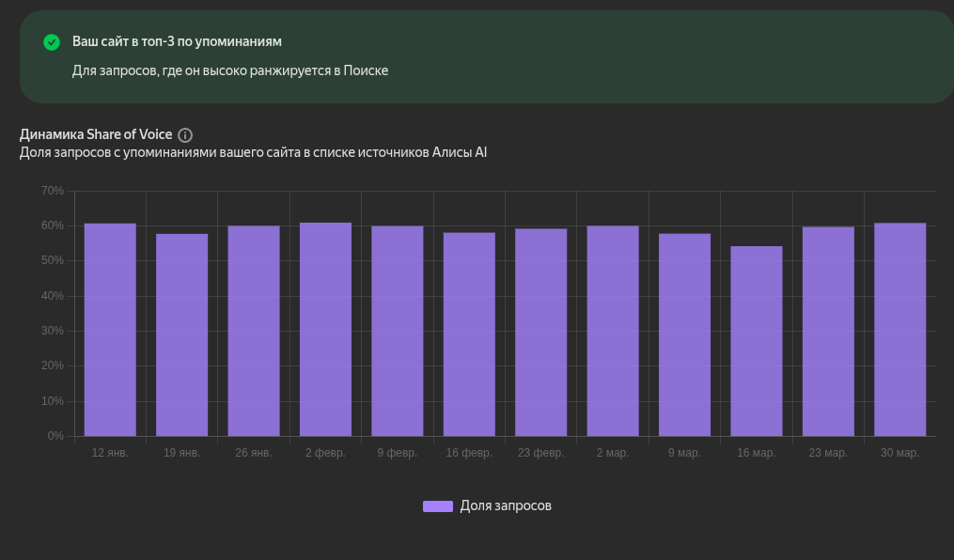The width and height of the screenshot is (954, 560).
Task: Click the Динамика Share of Voice heading
Action: click(x=96, y=134)
